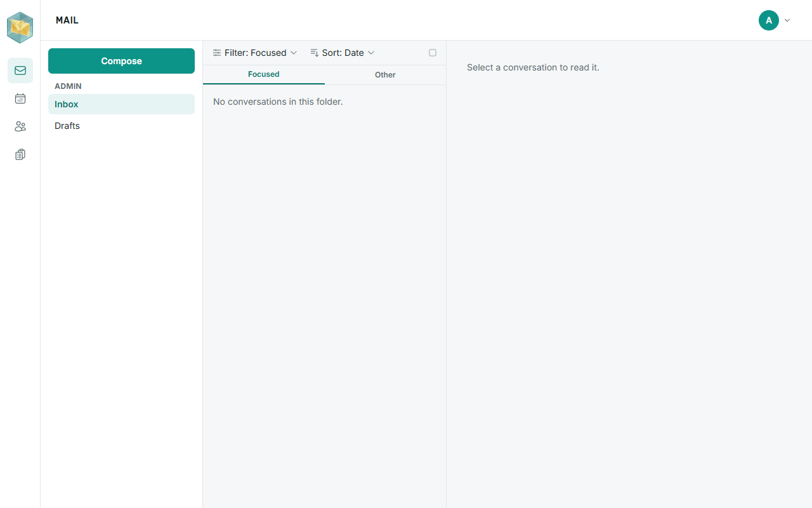Viewport: 812px width, 508px height.
Task: Click the Compose button
Action: (121, 61)
